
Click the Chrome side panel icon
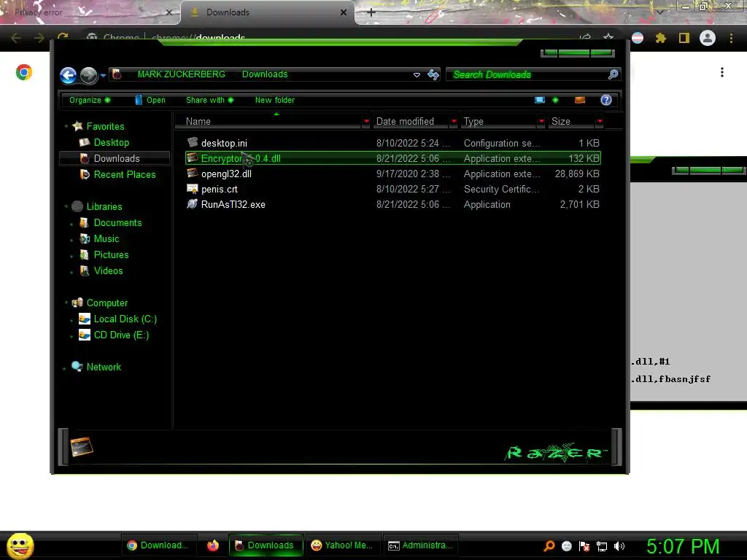tap(684, 38)
